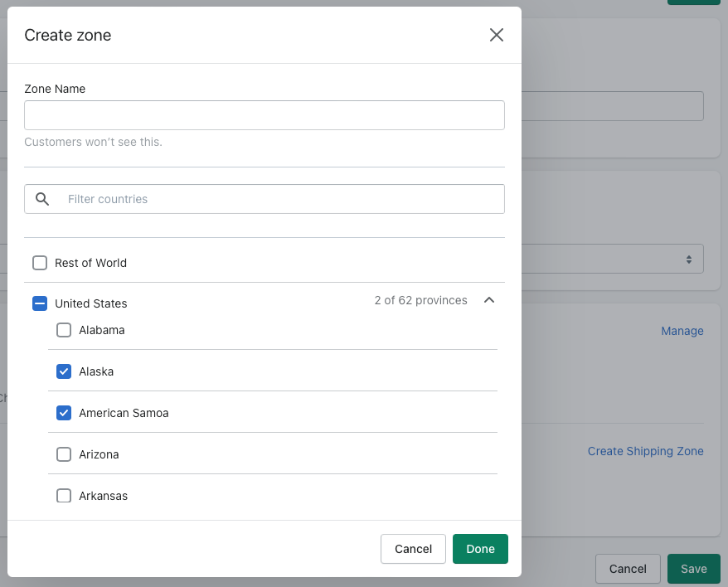Click the 2 of 62 provinces label
Image resolution: width=728 pixels, height=587 pixels.
point(420,300)
